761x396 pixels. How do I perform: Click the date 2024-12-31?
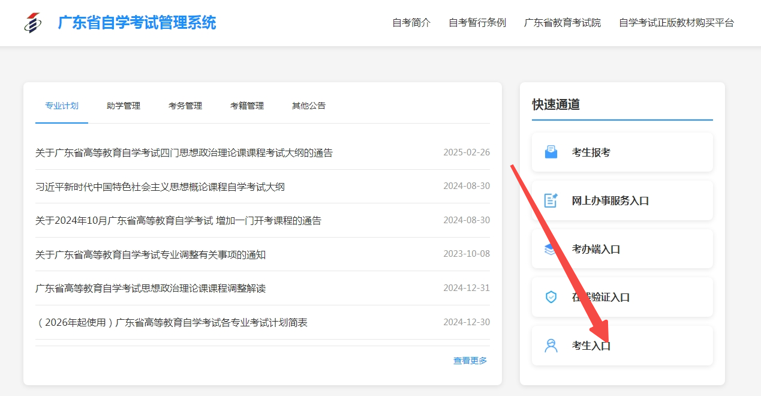point(466,288)
